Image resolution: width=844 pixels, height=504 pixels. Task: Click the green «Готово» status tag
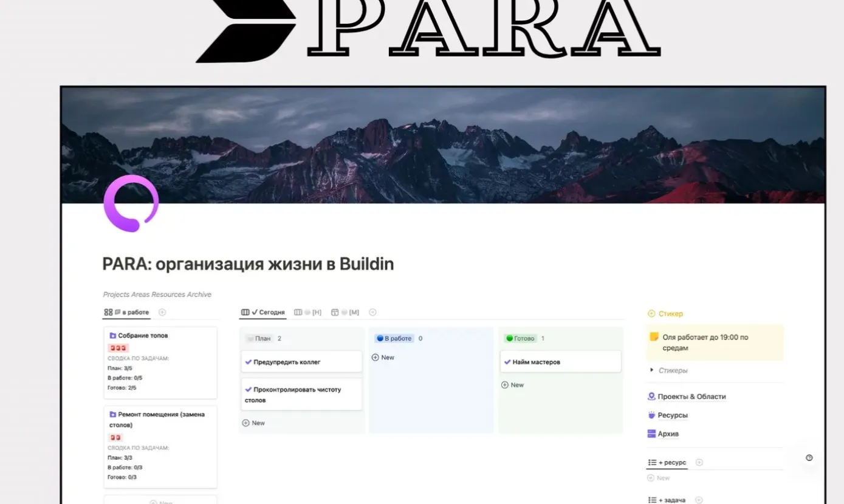point(521,338)
